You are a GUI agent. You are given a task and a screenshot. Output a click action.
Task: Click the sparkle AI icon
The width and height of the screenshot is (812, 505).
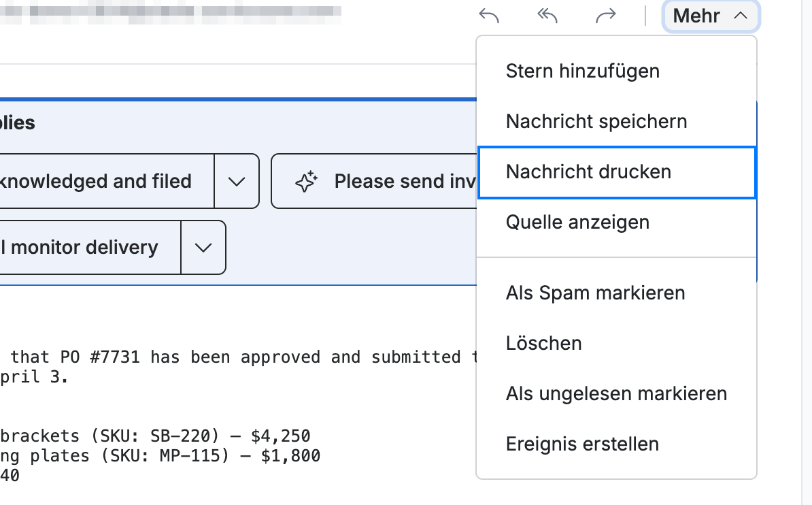[306, 182]
